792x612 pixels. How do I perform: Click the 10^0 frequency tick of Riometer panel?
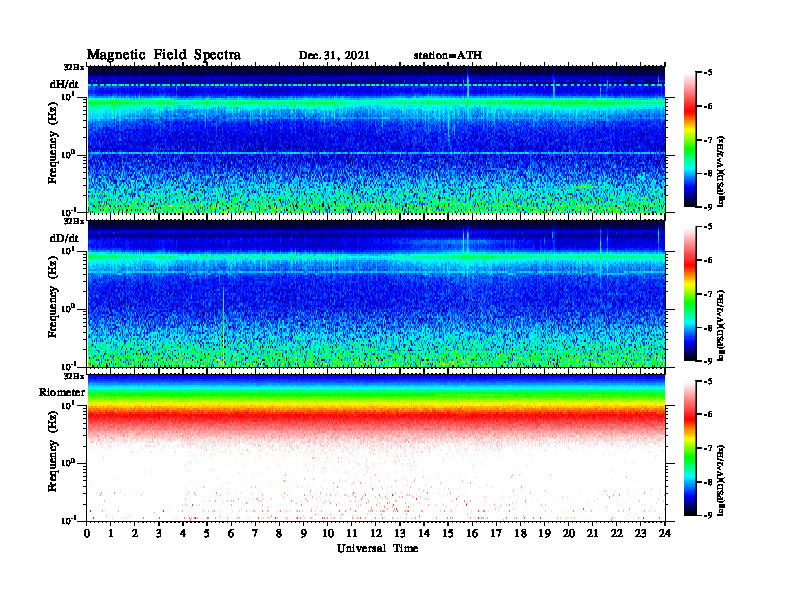coord(68,463)
